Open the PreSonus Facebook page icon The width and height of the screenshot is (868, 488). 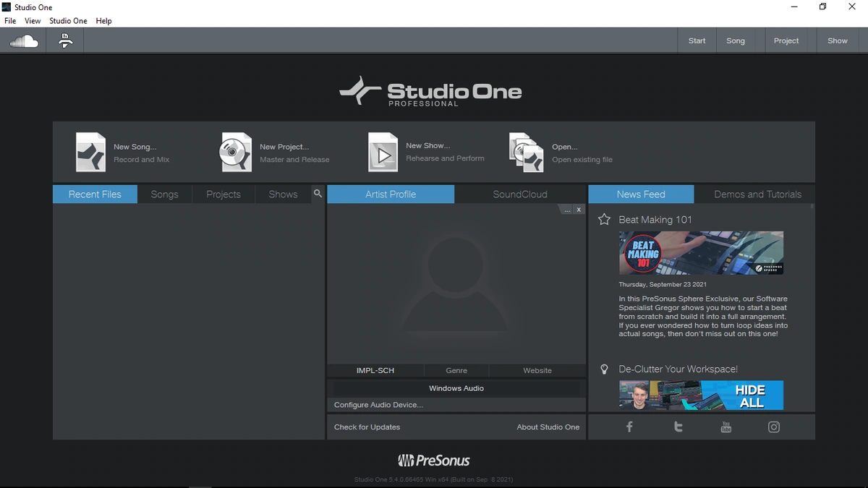coord(629,427)
